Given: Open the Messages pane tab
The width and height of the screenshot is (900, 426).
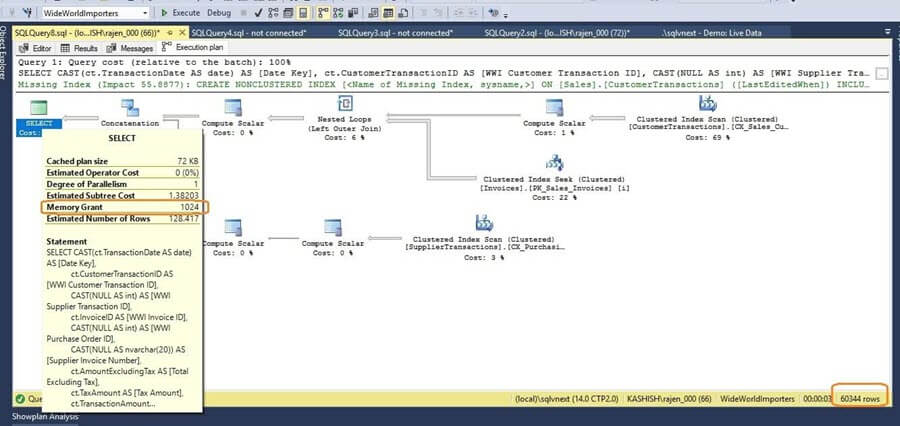Looking at the screenshot, I should coord(130,48).
